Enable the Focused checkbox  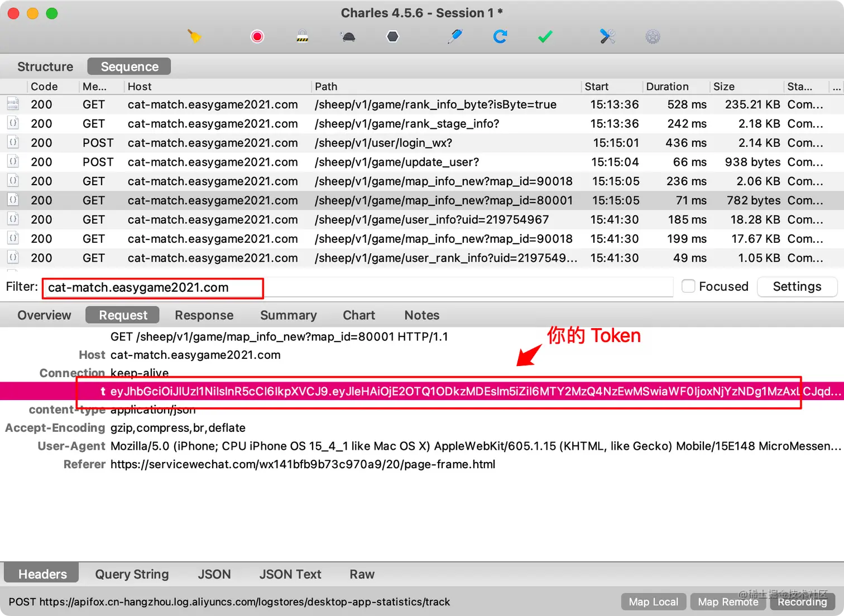click(x=689, y=286)
